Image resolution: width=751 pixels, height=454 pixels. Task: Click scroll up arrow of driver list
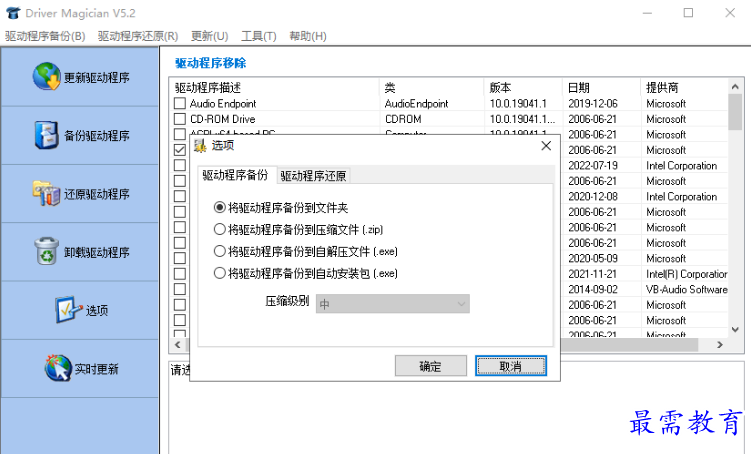[735, 87]
